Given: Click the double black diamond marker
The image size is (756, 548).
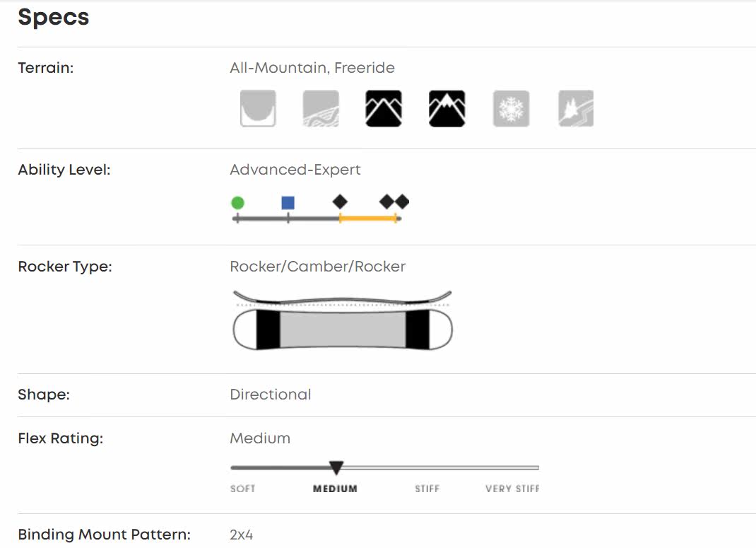Looking at the screenshot, I should [x=394, y=202].
